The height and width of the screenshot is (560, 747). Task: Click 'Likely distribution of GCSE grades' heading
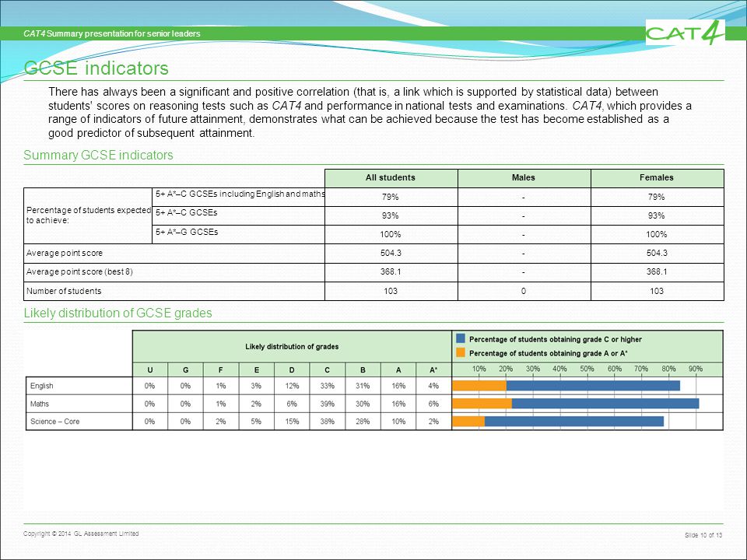pyautogui.click(x=117, y=313)
